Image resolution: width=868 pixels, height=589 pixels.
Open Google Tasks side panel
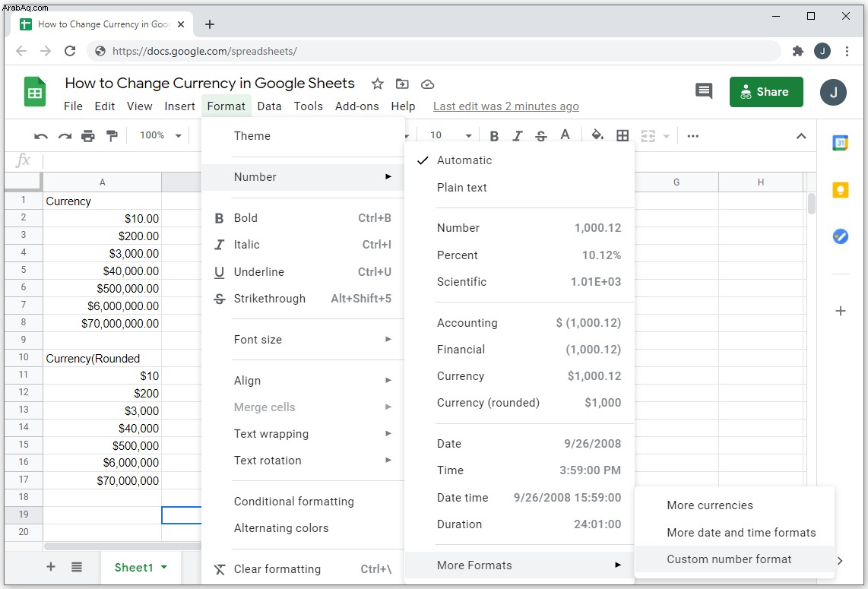[841, 236]
